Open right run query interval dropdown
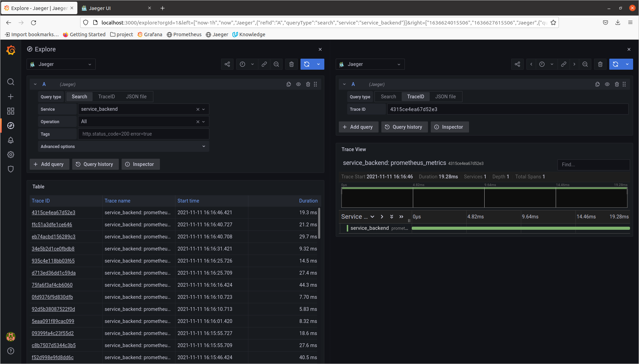This screenshot has height=364, width=639. [x=627, y=64]
